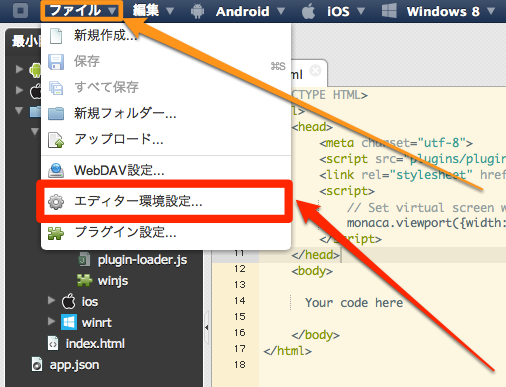Open プラグイン設定... from the menu

coord(166,232)
